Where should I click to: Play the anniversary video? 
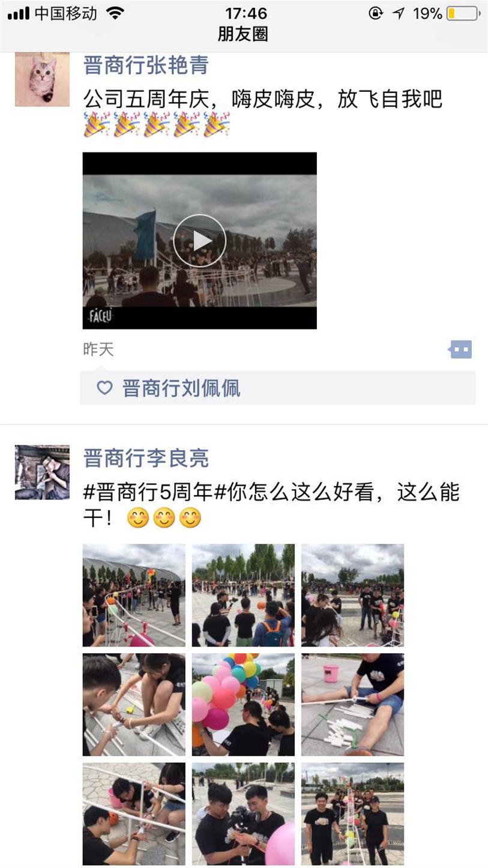point(199,241)
